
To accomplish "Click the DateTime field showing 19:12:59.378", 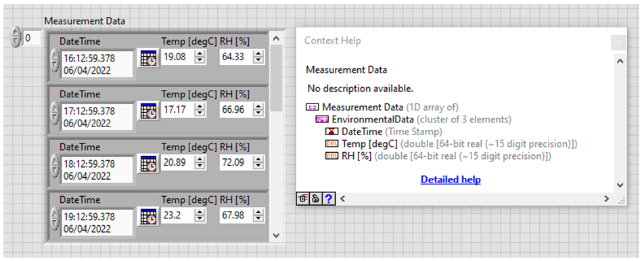I will pyautogui.click(x=97, y=222).
